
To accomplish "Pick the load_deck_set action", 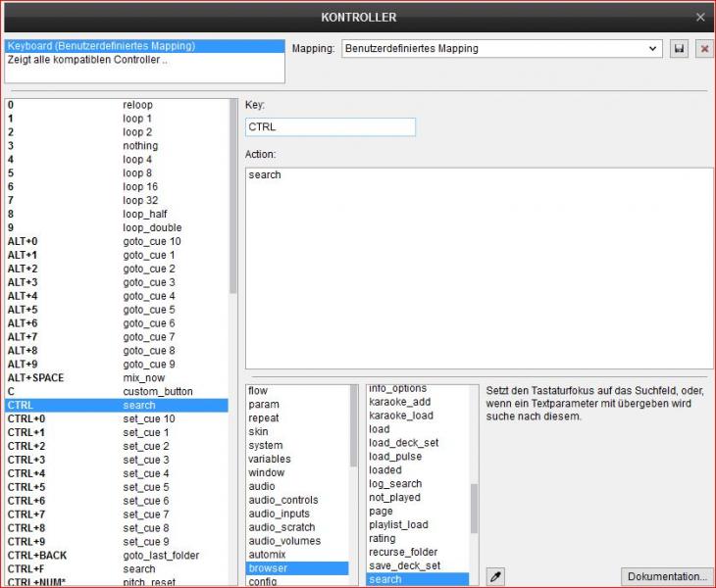I will pos(418,443).
